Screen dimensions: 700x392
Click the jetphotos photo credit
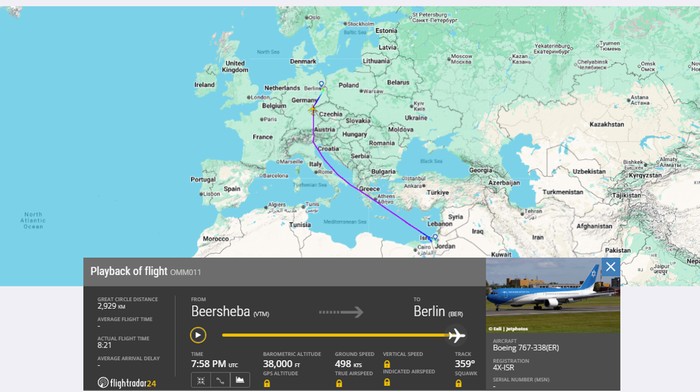point(508,329)
